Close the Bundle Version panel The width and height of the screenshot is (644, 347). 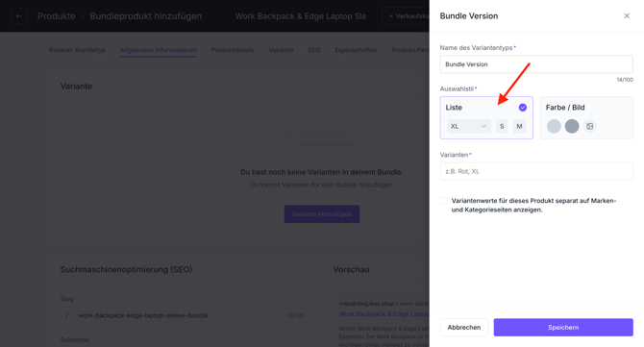(627, 16)
